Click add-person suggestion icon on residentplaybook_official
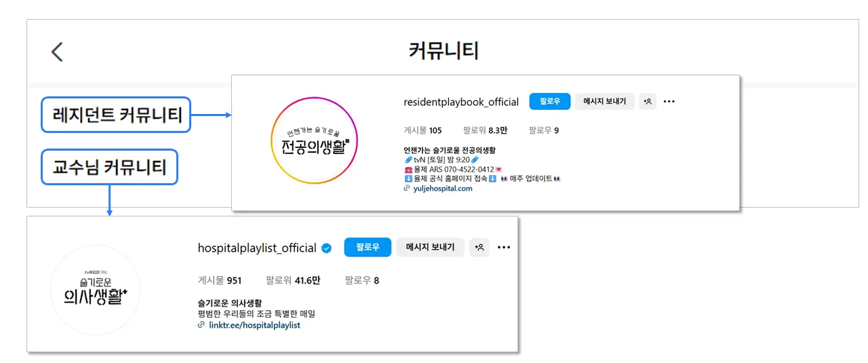Viewport: 868px width, 363px height. point(648,101)
